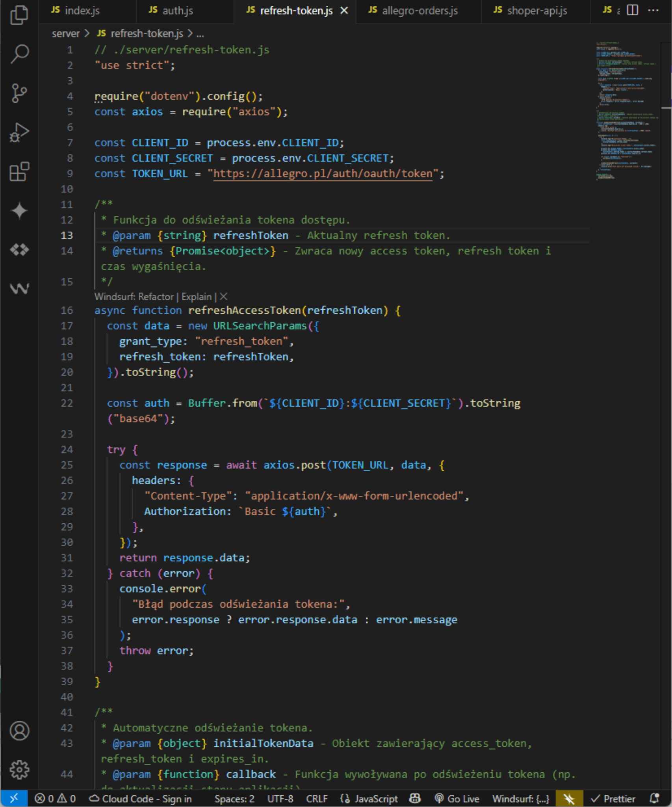Click refreshAccessToken function name
The width and height of the screenshot is (672, 807).
(x=244, y=311)
